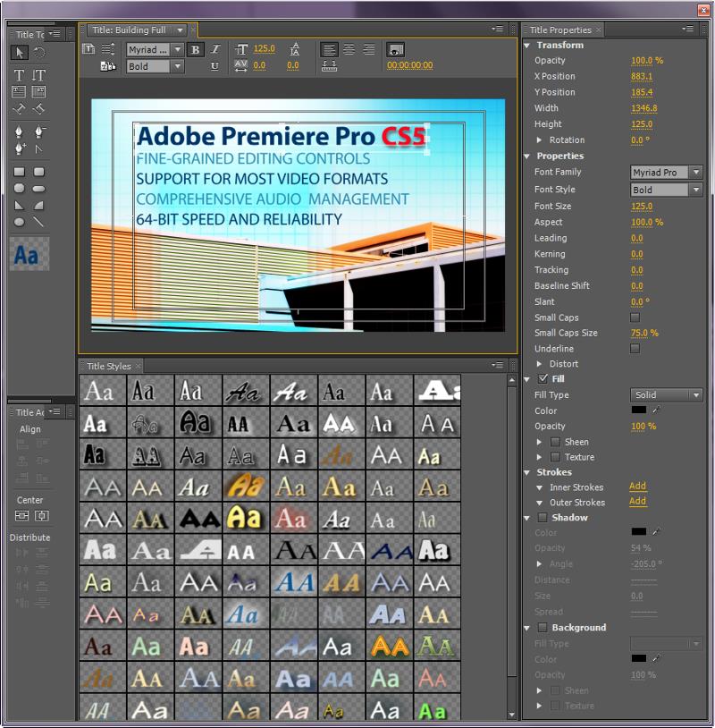Select the Vertical Area Type tool
Viewport: 715px width, 728px height.
click(x=38, y=91)
